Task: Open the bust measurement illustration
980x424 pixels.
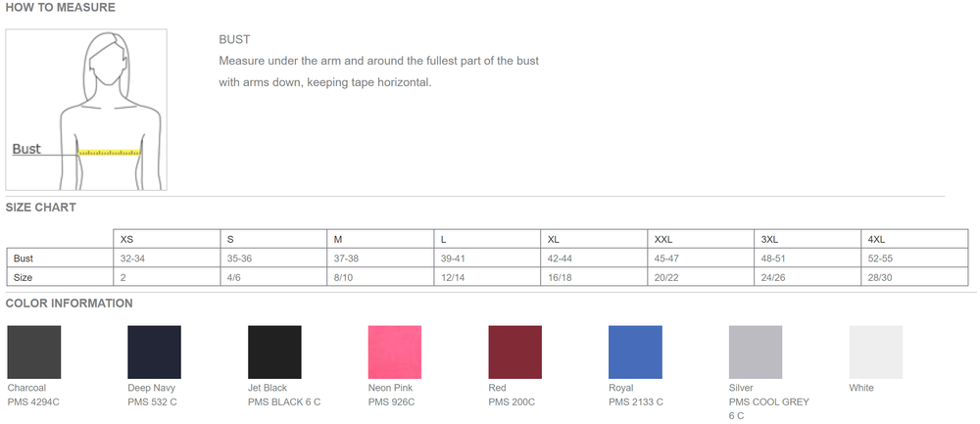Action: [86, 110]
